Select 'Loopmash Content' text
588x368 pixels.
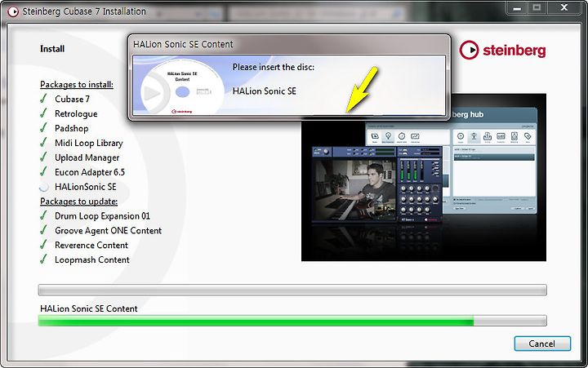click(91, 260)
